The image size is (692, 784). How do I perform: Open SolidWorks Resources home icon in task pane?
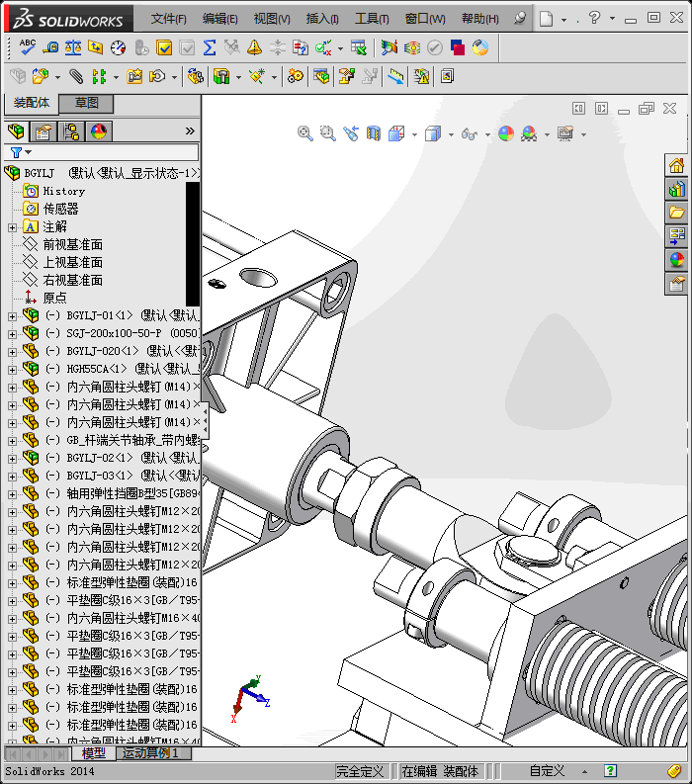point(676,165)
